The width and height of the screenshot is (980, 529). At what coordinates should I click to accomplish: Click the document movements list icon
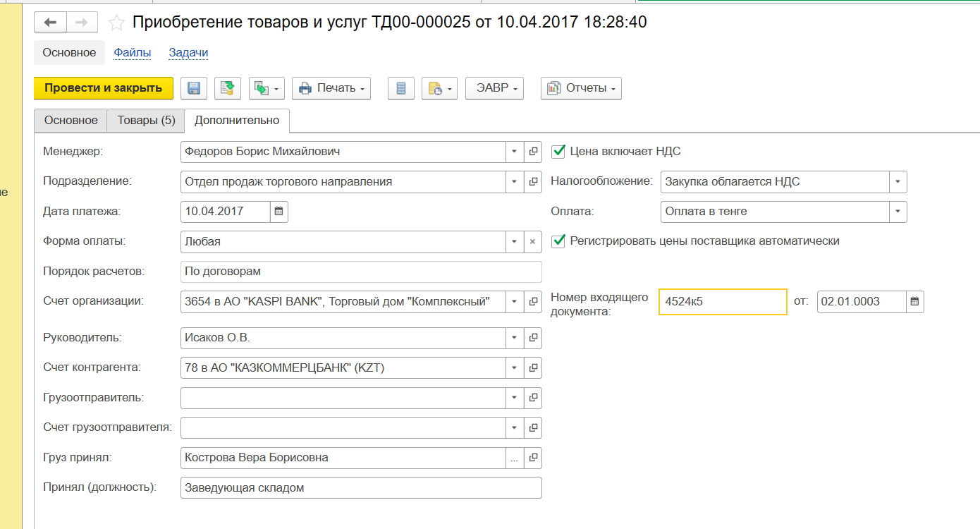coord(401,88)
